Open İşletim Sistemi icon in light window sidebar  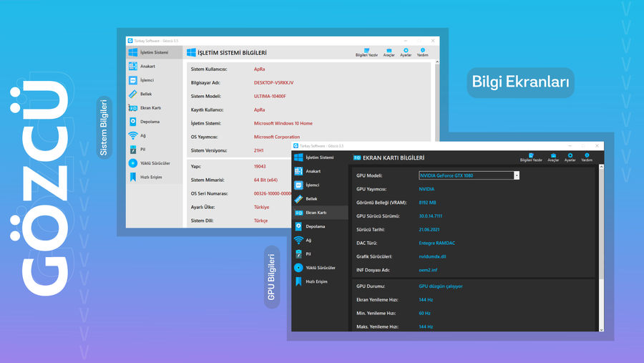[x=132, y=52]
